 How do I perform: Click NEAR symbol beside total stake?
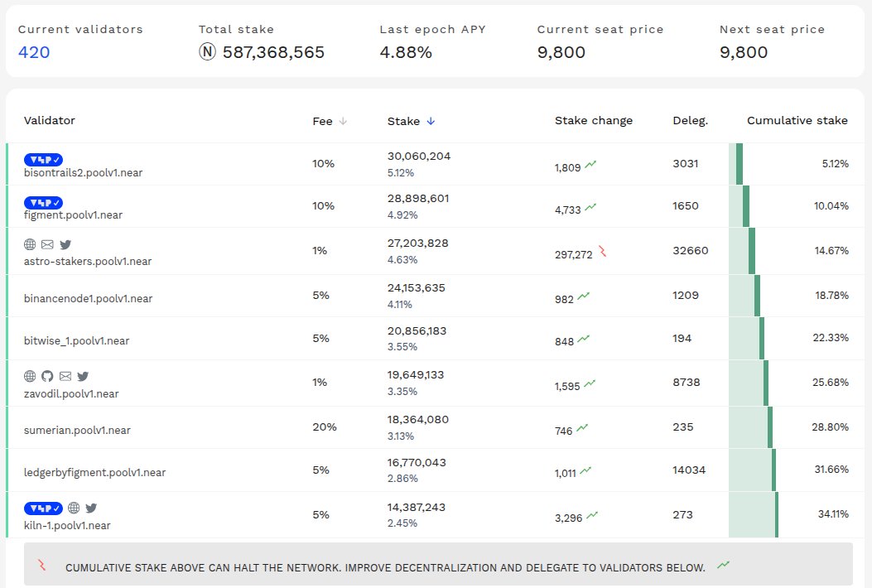[207, 52]
